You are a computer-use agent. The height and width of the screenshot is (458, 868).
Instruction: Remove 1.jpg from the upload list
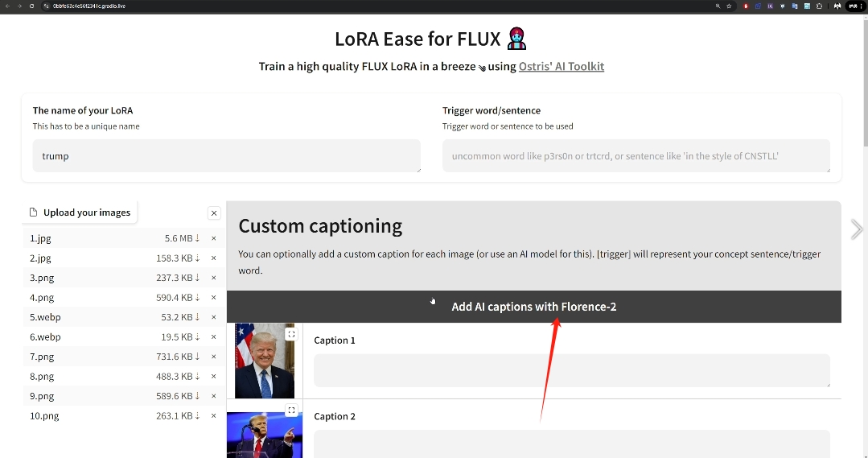[x=214, y=239]
